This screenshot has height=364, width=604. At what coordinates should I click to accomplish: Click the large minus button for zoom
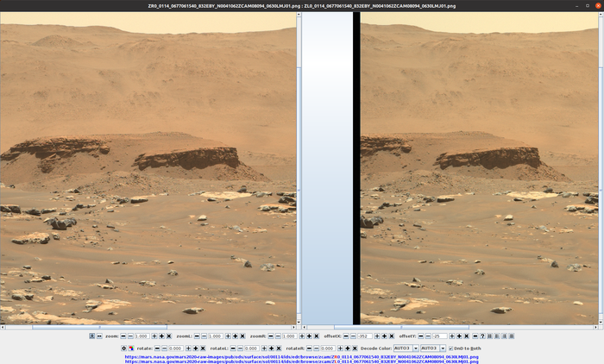(123, 336)
